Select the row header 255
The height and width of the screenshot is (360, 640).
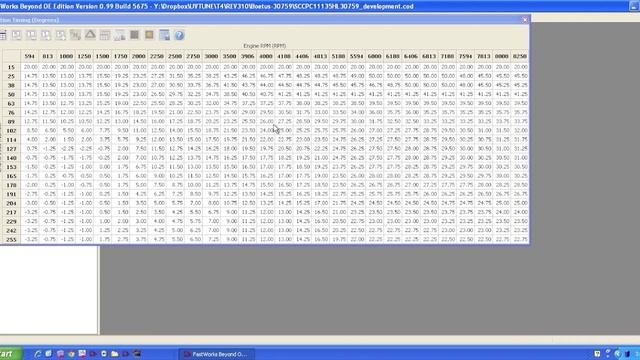[11, 240]
